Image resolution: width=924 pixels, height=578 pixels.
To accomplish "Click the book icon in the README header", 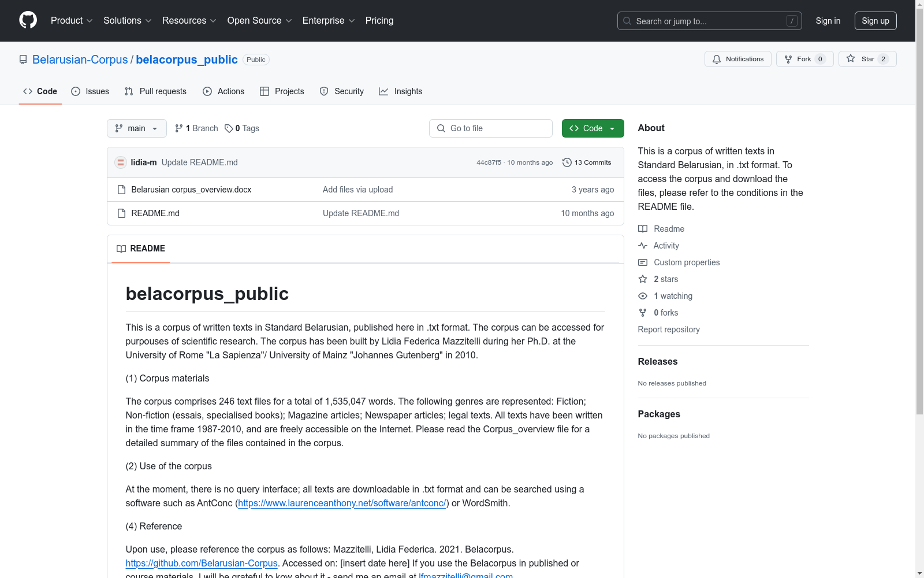I will click(x=121, y=249).
